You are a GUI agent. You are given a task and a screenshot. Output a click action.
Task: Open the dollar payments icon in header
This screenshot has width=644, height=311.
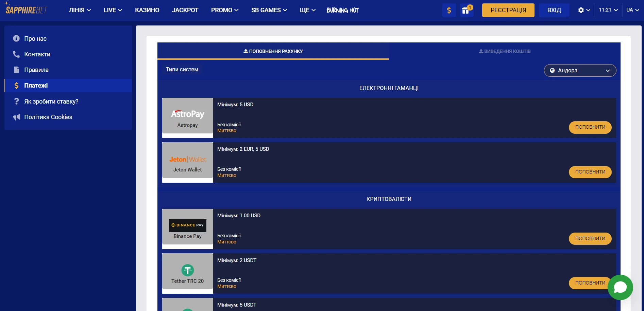click(449, 10)
